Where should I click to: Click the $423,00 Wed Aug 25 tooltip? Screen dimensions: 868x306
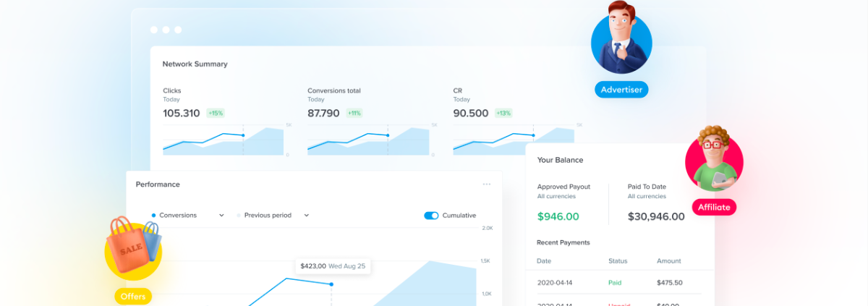[332, 266]
